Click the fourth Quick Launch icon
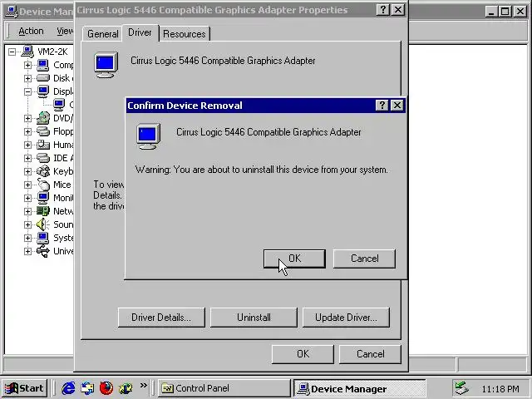Viewport: 532px width, 399px height. tap(126, 388)
